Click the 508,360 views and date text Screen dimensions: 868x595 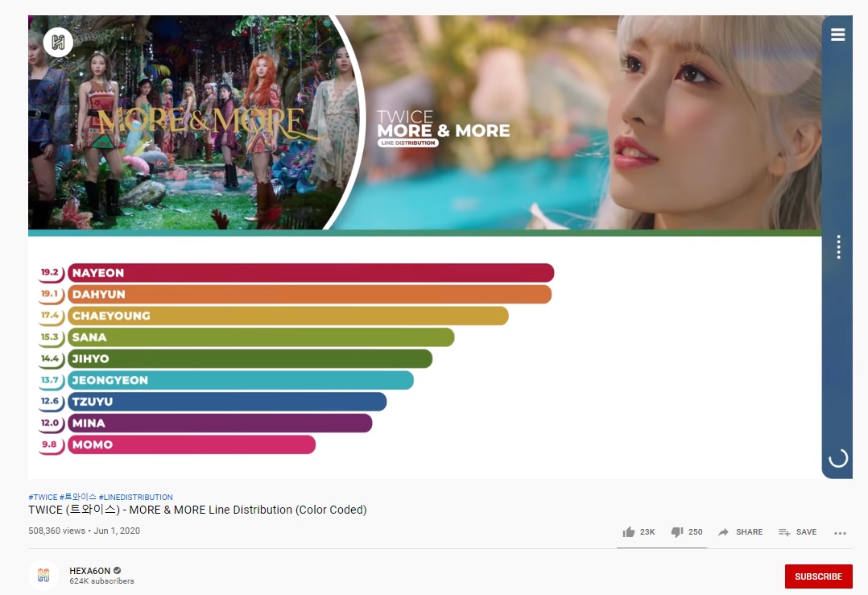[x=84, y=531]
